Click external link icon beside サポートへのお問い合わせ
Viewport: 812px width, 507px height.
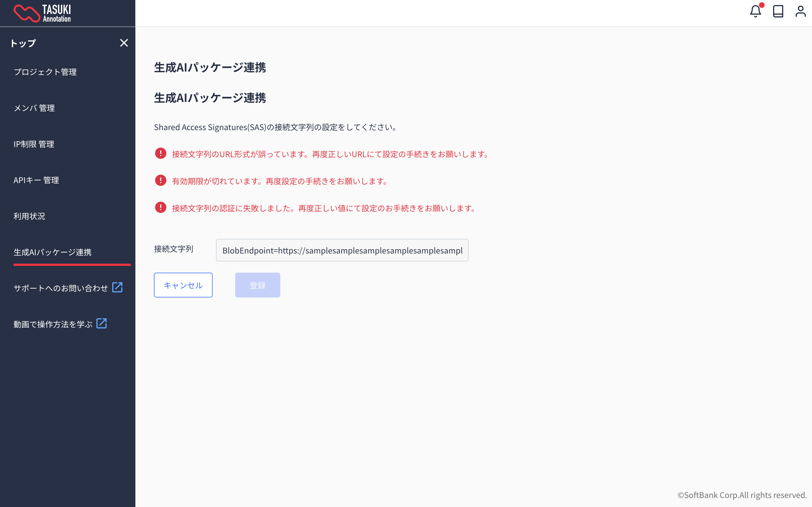coord(117,287)
